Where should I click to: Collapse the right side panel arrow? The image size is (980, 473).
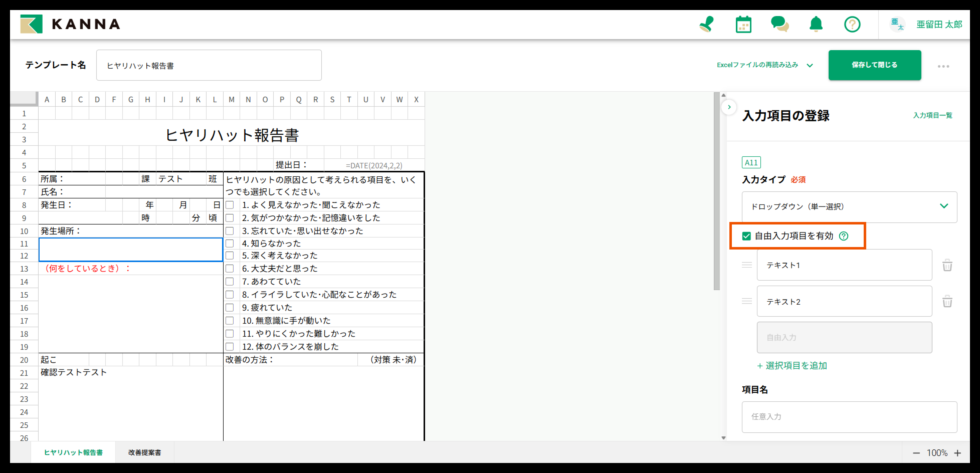click(x=729, y=107)
